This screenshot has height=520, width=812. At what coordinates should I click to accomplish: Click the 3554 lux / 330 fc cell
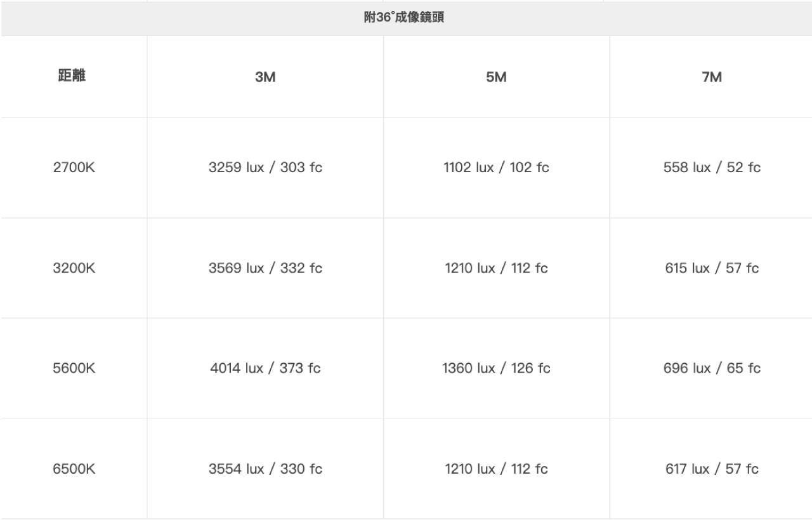click(x=265, y=469)
